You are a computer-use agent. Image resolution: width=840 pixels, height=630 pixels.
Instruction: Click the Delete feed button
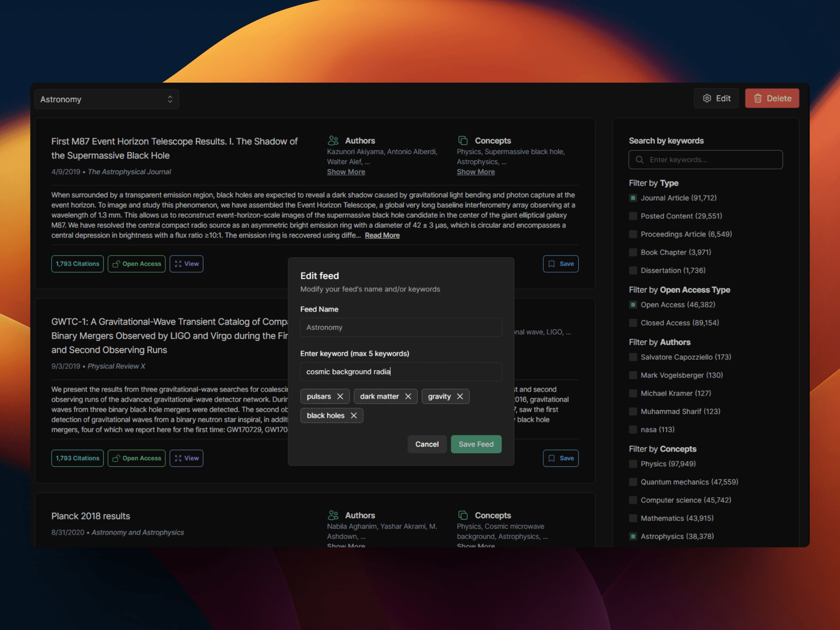click(x=772, y=98)
